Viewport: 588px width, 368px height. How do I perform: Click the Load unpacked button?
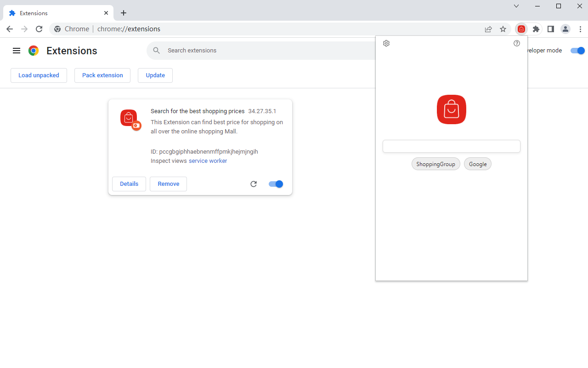[x=39, y=75]
